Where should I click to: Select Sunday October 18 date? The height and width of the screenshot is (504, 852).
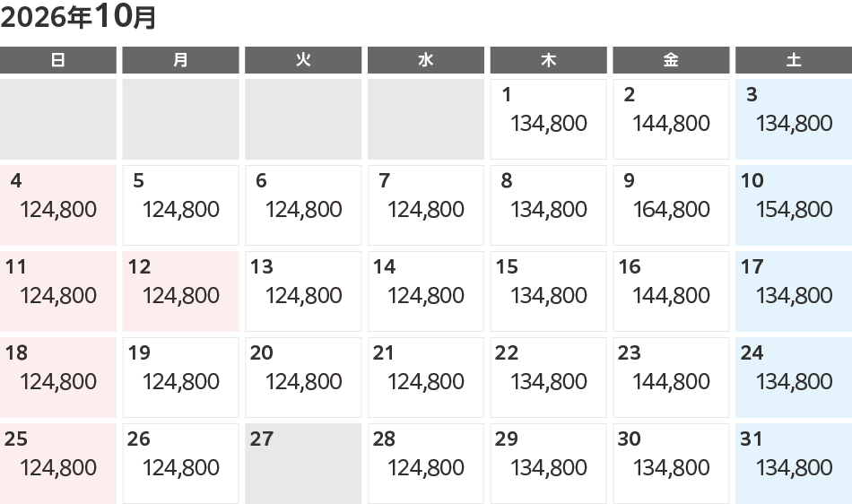tap(58, 377)
